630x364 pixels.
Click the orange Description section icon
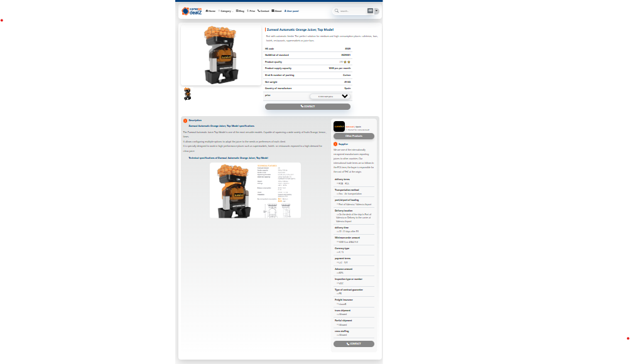(185, 120)
